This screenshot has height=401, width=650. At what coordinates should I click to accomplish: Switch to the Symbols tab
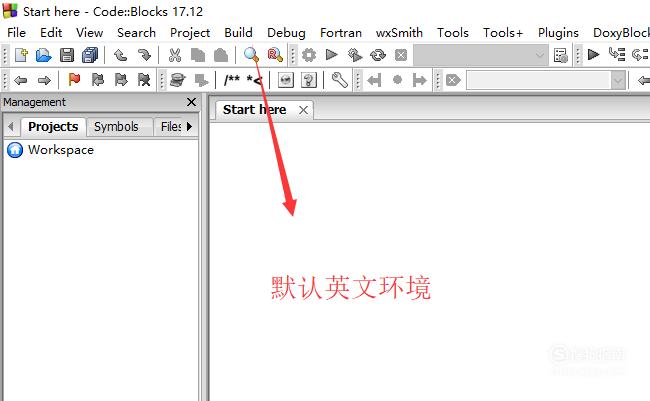tap(116, 126)
